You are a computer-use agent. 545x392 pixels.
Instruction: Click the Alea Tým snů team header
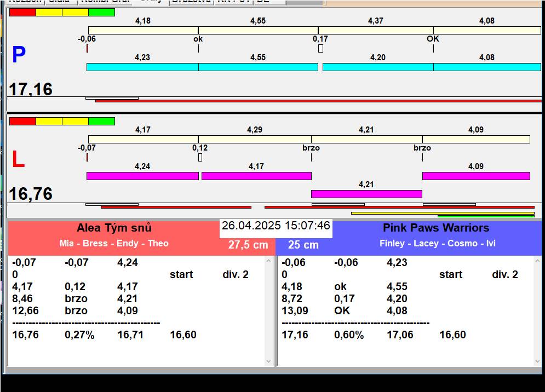(114, 228)
